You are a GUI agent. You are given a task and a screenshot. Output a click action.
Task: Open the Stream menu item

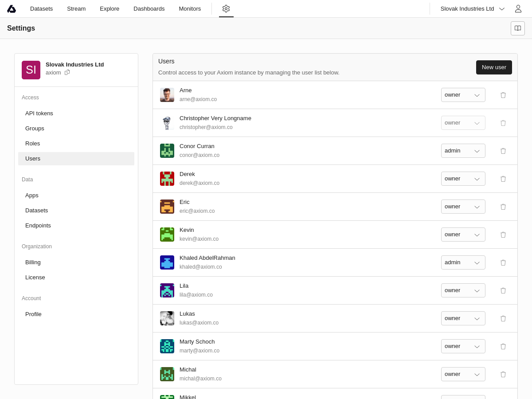(76, 9)
